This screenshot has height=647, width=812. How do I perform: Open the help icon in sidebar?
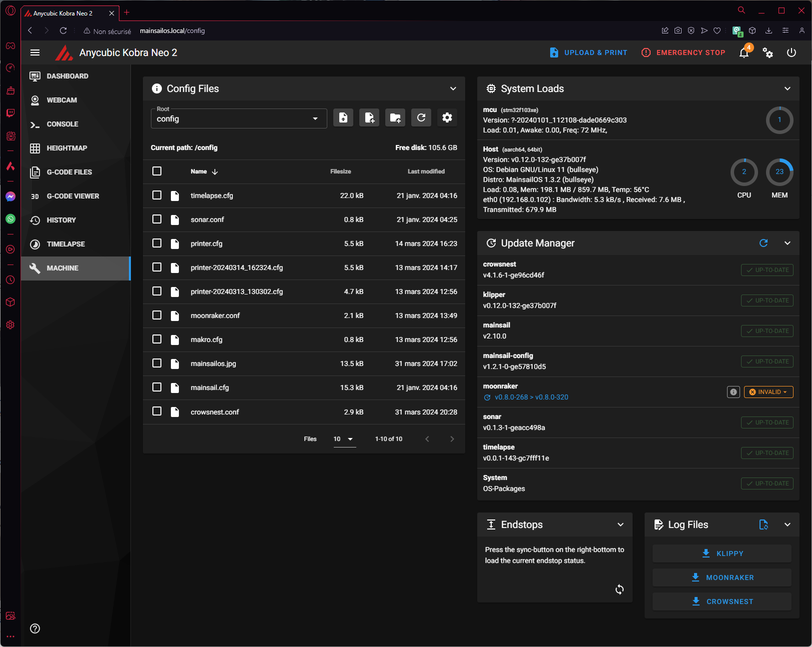(35, 628)
